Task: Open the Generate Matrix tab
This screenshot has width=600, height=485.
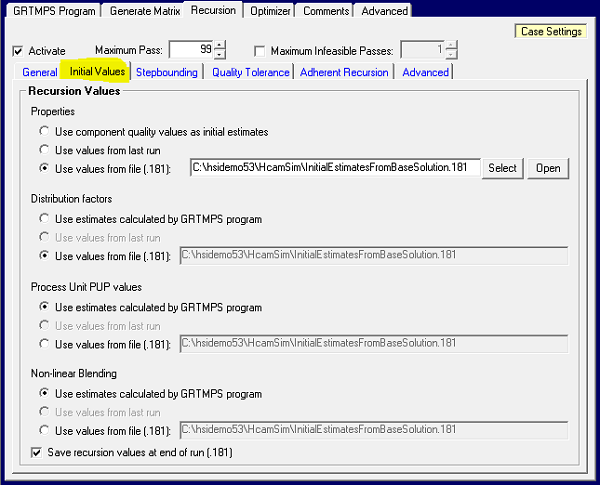Action: point(144,11)
